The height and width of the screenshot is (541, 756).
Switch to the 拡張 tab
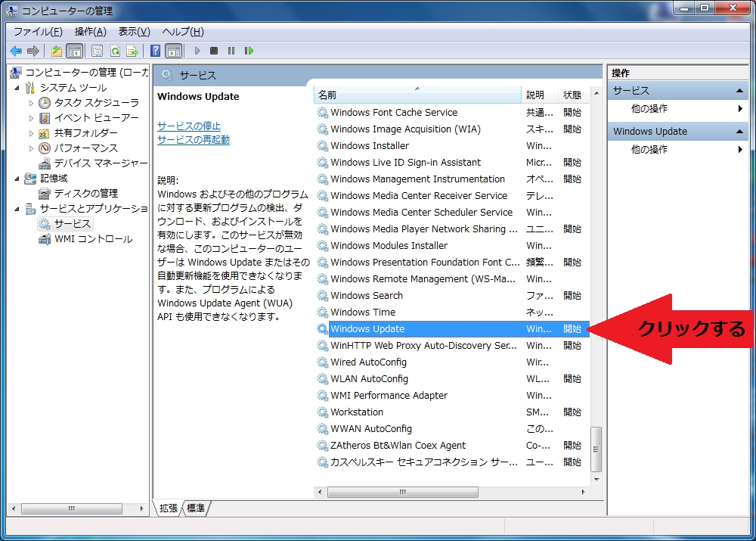tap(169, 508)
